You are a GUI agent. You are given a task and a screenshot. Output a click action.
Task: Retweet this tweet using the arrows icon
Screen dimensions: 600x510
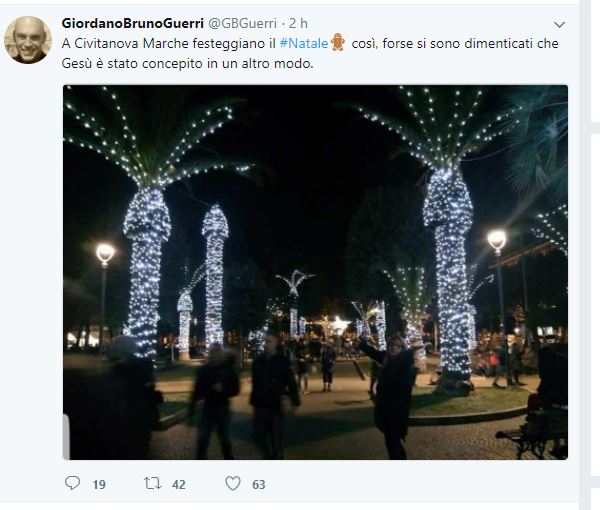point(152,484)
